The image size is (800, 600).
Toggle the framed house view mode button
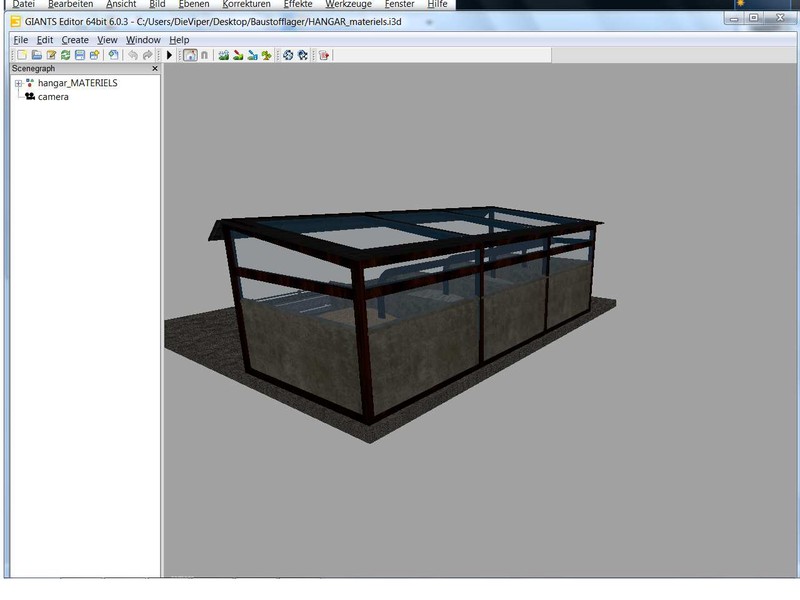[190, 55]
